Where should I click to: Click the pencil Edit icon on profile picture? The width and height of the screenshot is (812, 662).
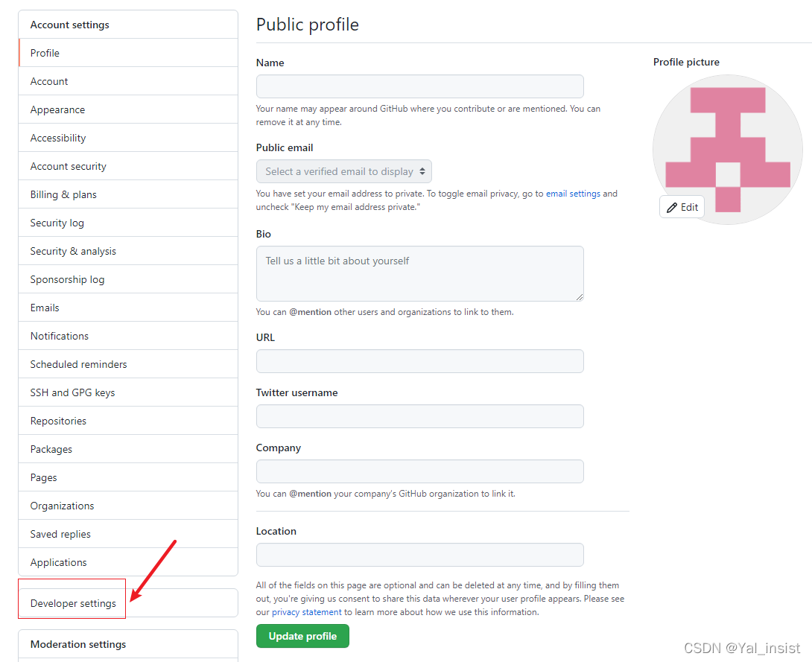click(672, 208)
